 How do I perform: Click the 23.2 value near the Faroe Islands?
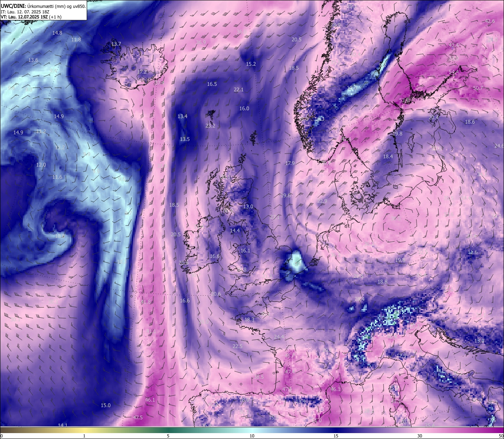[210, 126]
